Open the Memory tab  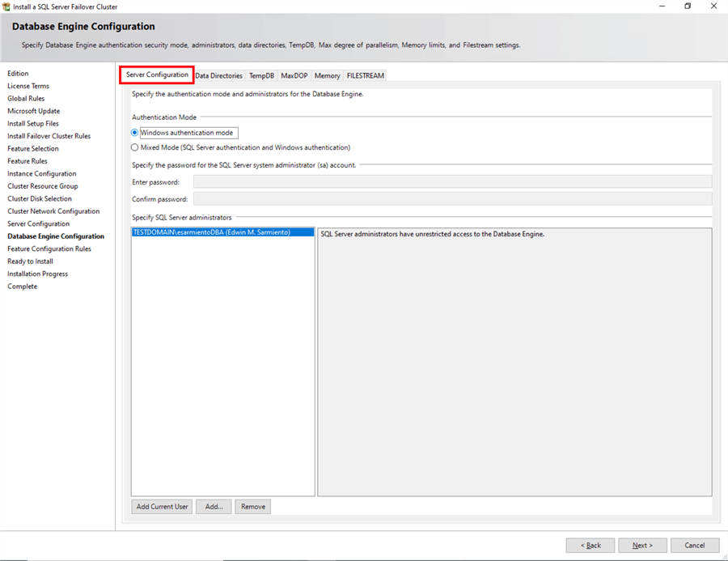pos(328,76)
